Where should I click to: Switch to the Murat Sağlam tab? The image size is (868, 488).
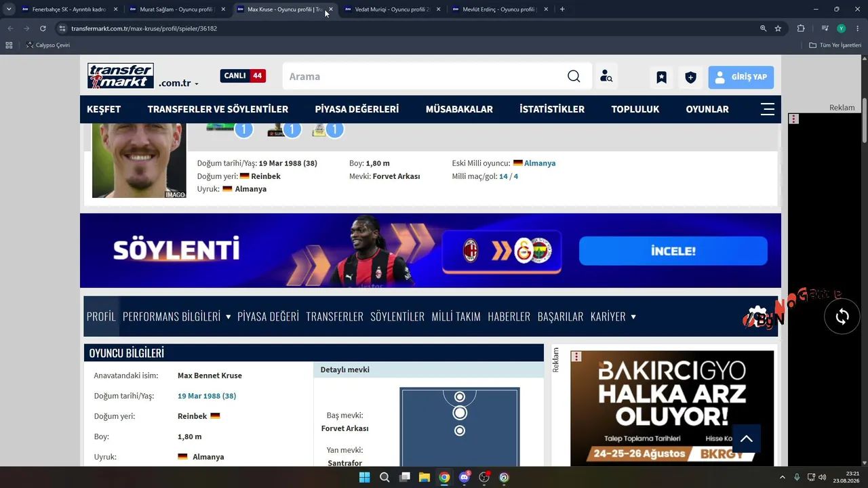[176, 9]
